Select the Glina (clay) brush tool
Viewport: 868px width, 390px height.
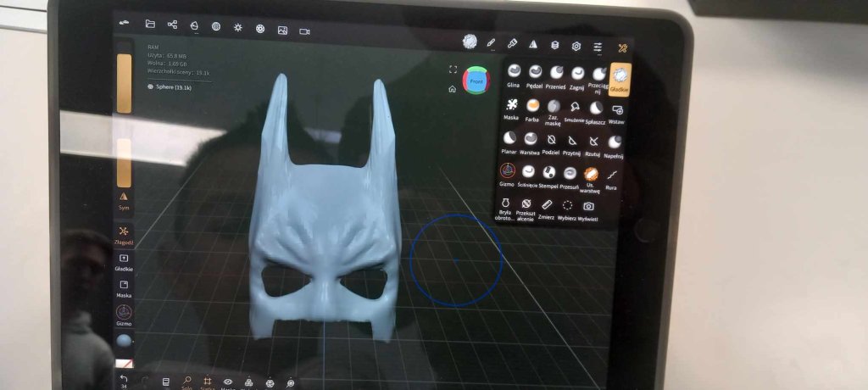tap(514, 75)
